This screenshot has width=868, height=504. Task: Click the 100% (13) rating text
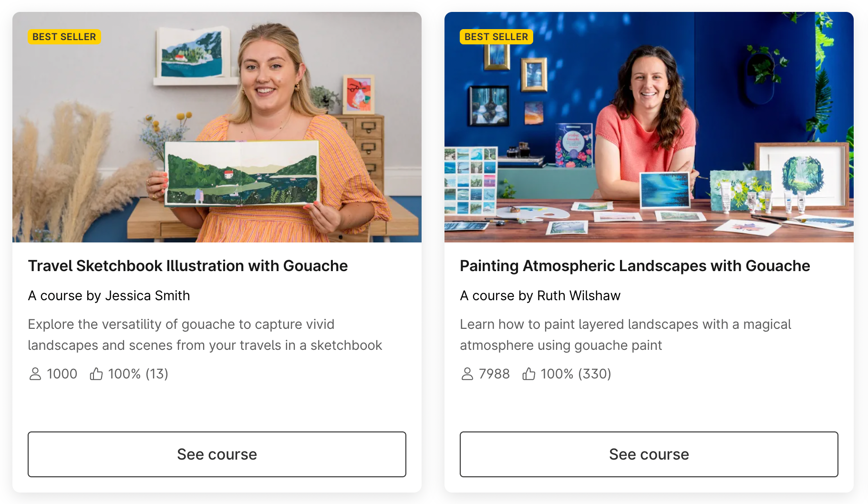pos(138,374)
